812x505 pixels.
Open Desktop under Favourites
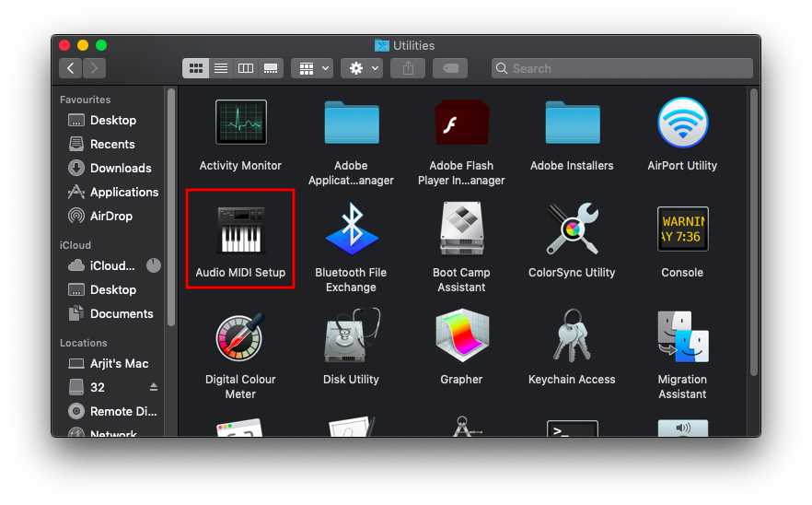[x=113, y=121]
